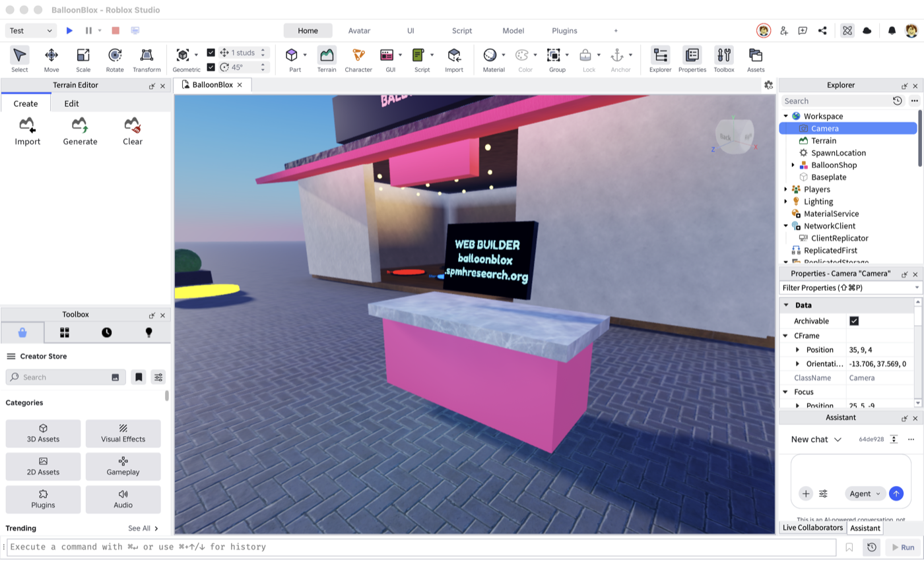This screenshot has height=579, width=924.
Task: Uncheck the Archivable property checkbox
Action: pos(854,321)
